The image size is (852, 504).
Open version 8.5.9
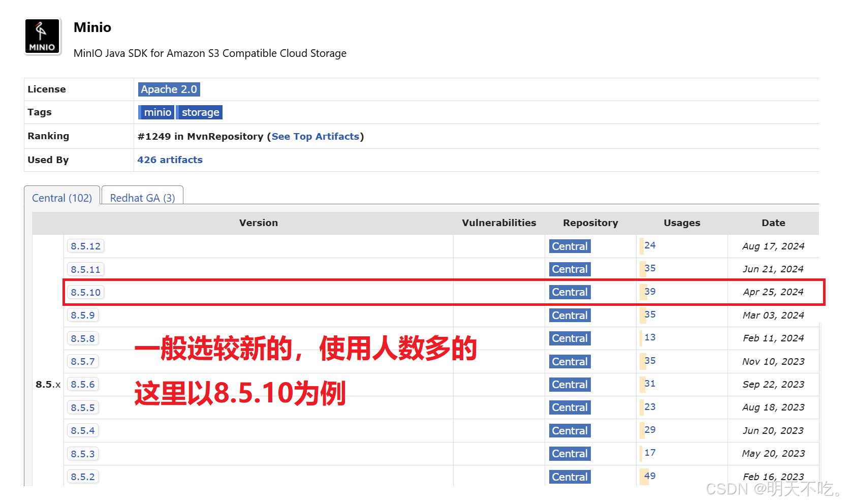(83, 315)
